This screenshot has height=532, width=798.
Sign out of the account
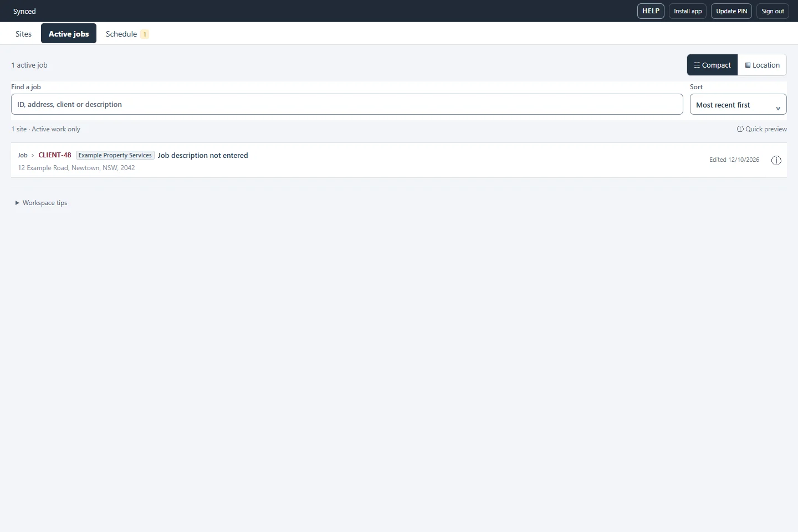(x=773, y=11)
